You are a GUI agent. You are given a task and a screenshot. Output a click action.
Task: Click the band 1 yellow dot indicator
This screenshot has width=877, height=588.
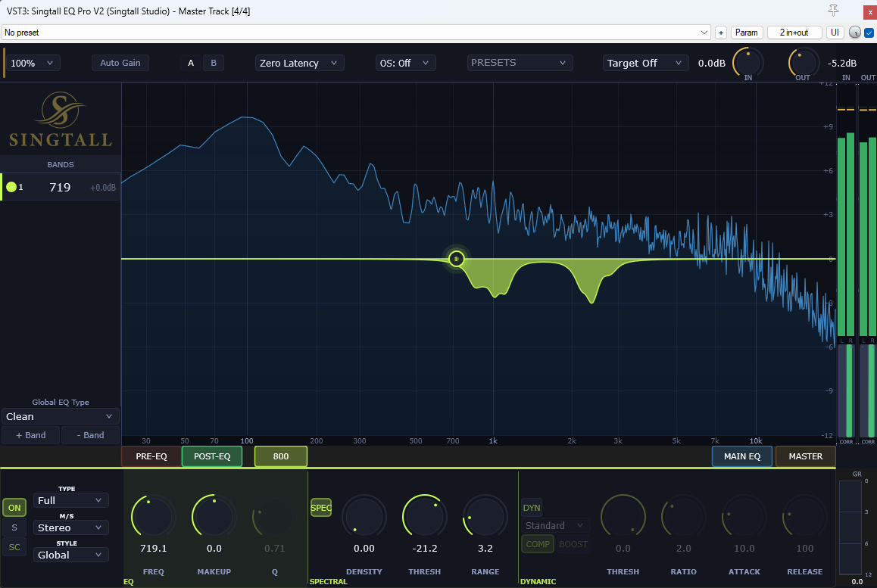pyautogui.click(x=11, y=187)
